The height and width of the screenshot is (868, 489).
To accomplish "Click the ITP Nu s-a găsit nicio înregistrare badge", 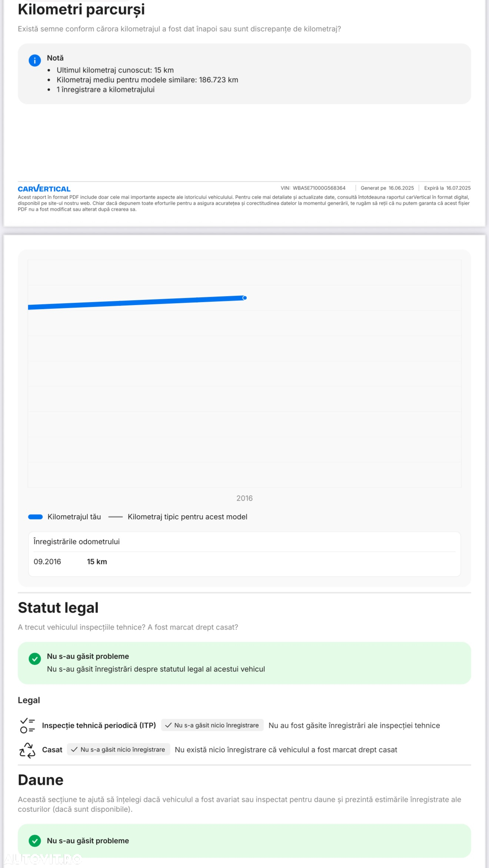I will click(x=212, y=725).
